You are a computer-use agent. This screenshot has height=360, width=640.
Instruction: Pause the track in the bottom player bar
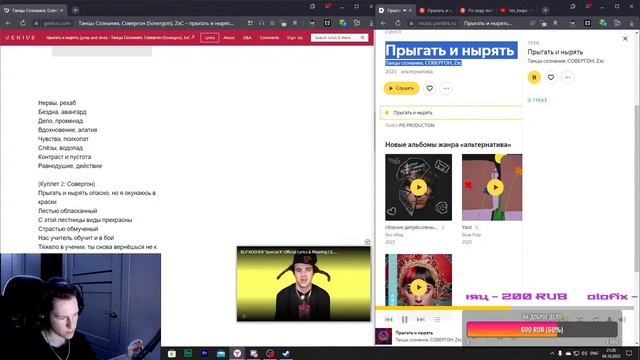pyautogui.click(x=404, y=320)
